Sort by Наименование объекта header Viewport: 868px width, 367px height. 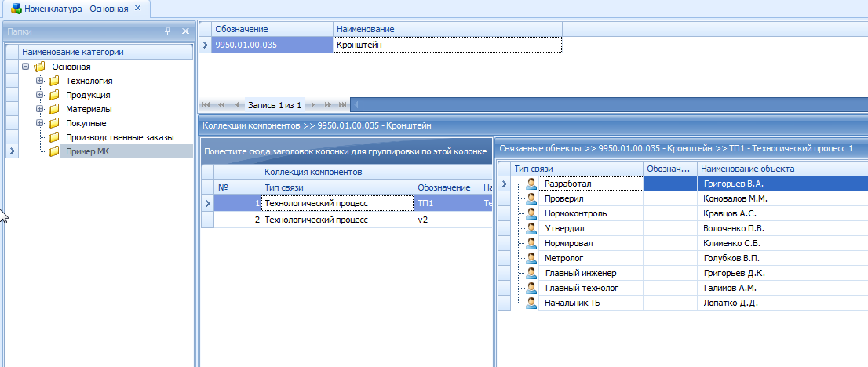click(782, 169)
